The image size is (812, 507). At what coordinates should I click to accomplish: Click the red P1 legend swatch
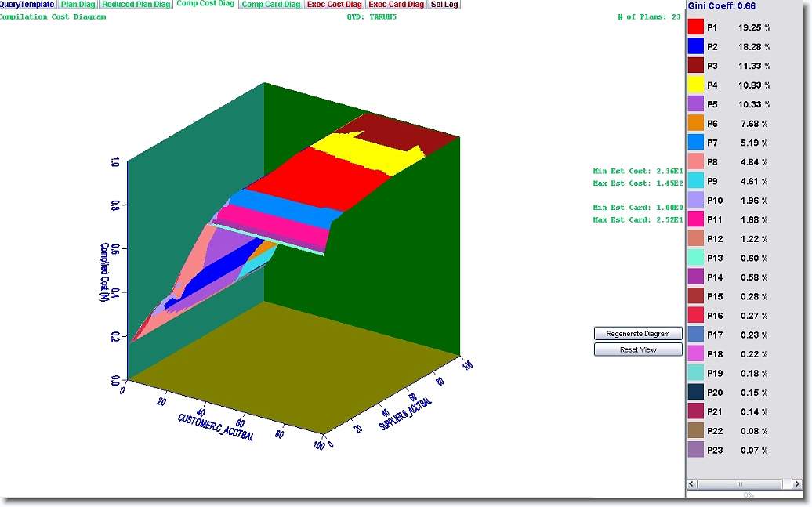tap(695, 27)
